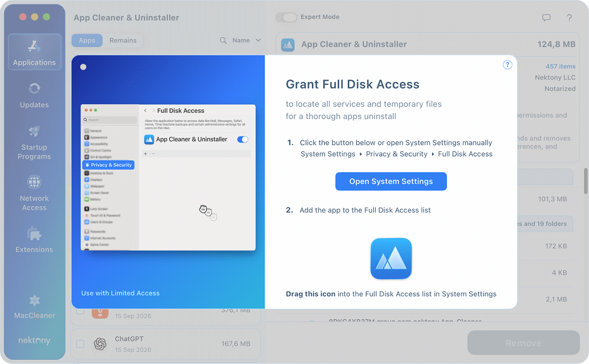This screenshot has height=364, width=589.
Task: Click the Notarized status text
Action: tap(560, 89)
